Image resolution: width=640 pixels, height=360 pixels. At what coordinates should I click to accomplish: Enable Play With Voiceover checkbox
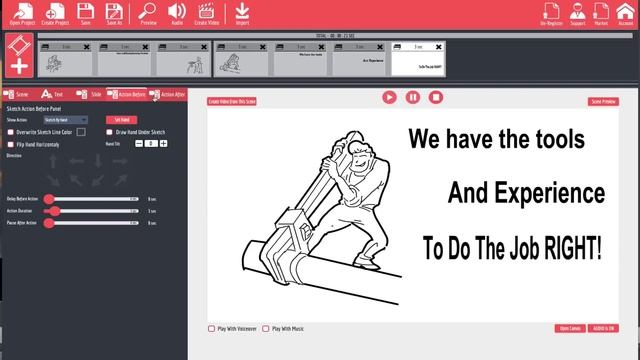click(211, 329)
